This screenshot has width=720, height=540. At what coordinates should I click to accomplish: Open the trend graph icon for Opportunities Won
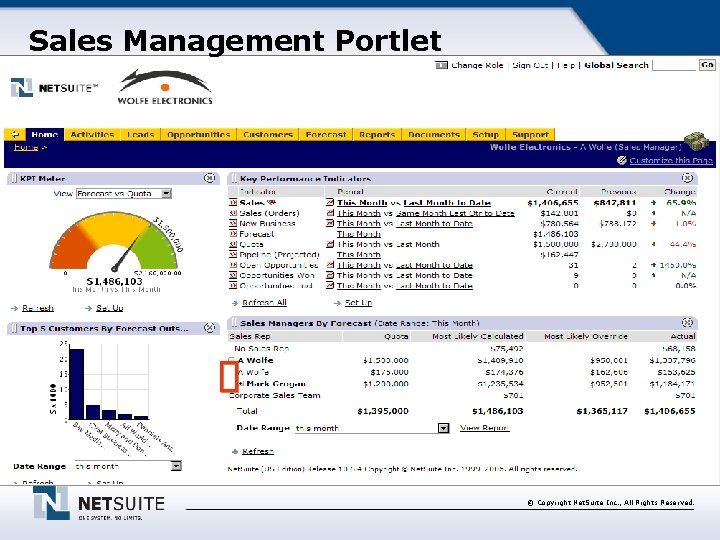pos(330,275)
